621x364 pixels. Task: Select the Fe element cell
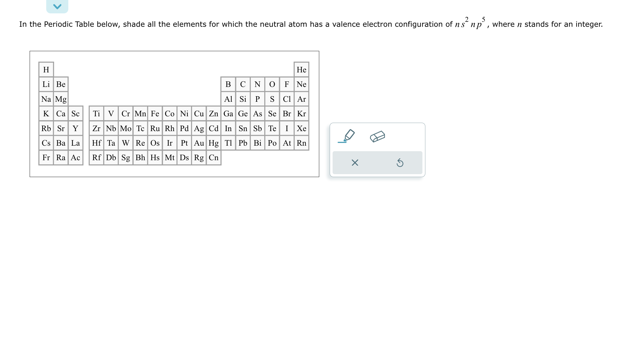coord(155,114)
